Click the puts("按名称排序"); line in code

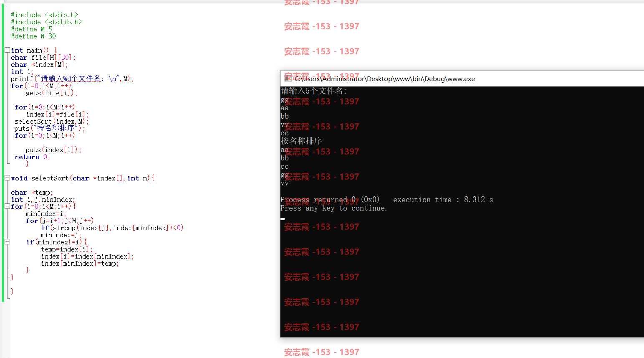(x=50, y=128)
